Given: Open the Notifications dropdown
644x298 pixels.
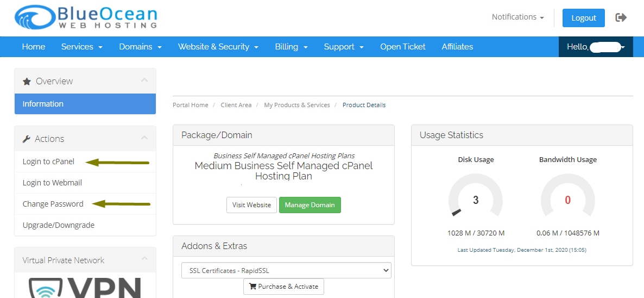Looking at the screenshot, I should [x=517, y=17].
